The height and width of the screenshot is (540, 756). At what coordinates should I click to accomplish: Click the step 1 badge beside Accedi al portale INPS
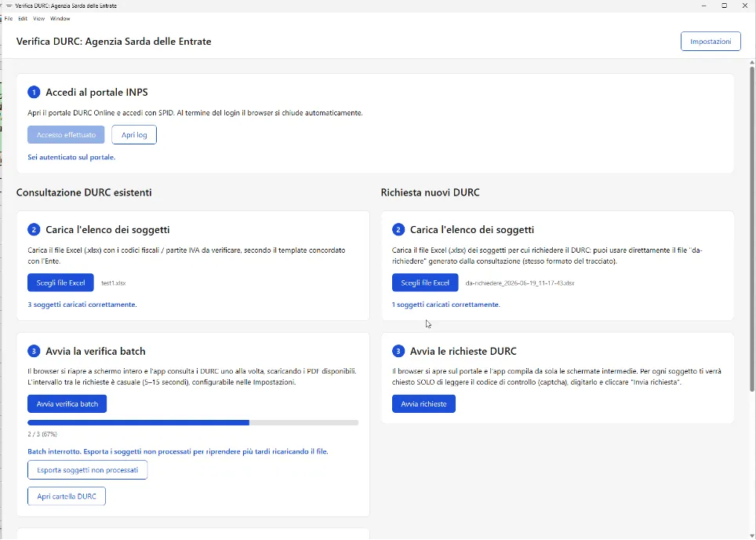(34, 92)
